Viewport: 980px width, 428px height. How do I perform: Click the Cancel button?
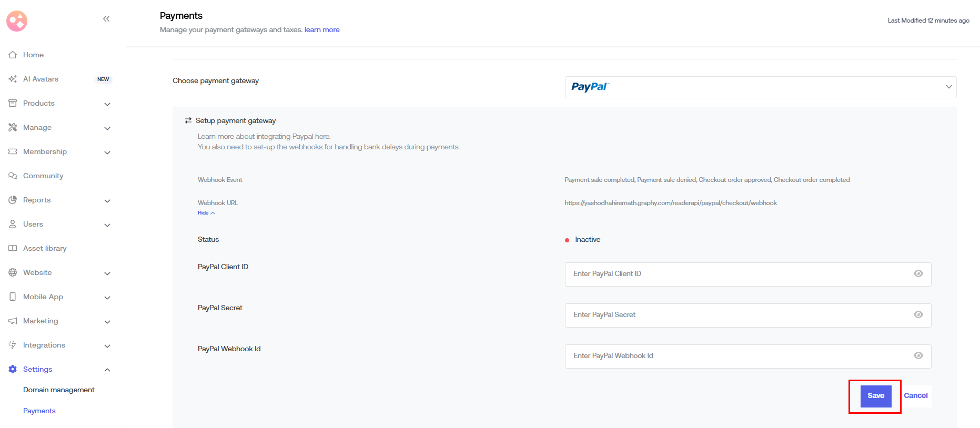915,396
